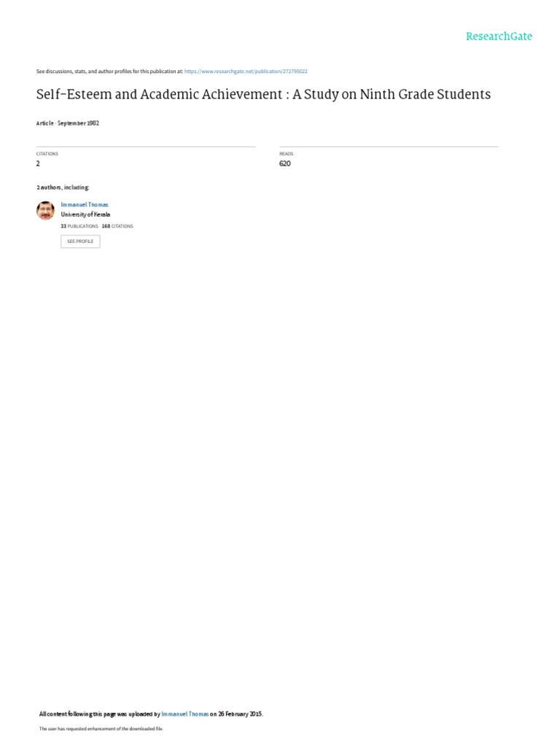Click the ResearchGate logo at top right
The height and width of the screenshot is (747, 560).
pos(499,36)
